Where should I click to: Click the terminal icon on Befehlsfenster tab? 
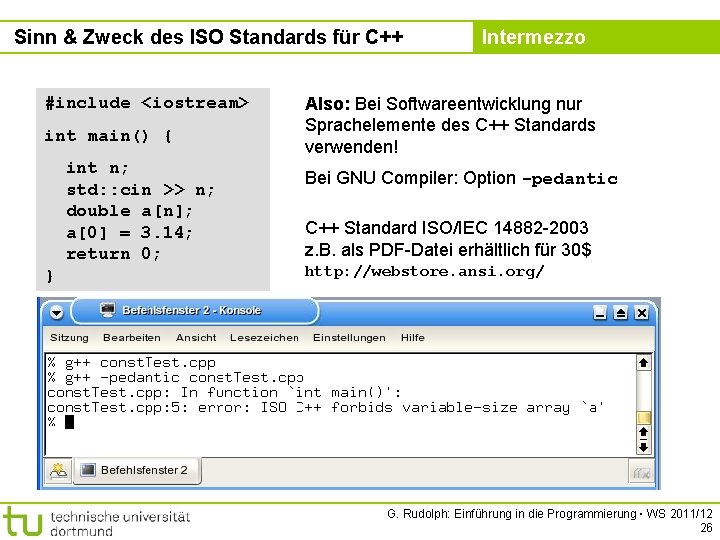[88, 470]
